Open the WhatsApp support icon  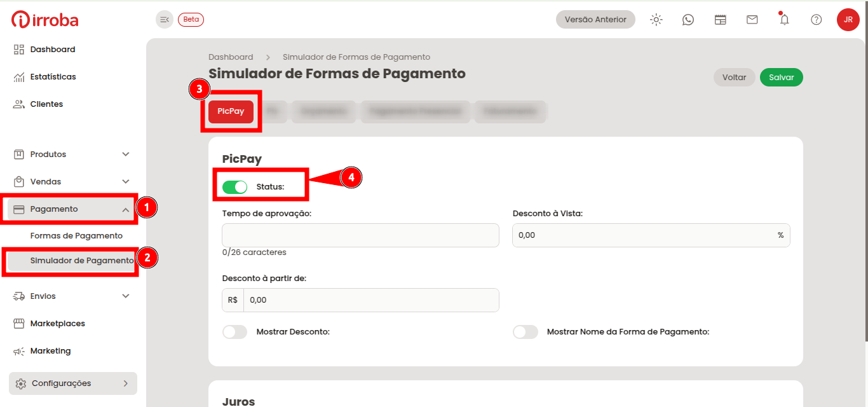point(688,20)
